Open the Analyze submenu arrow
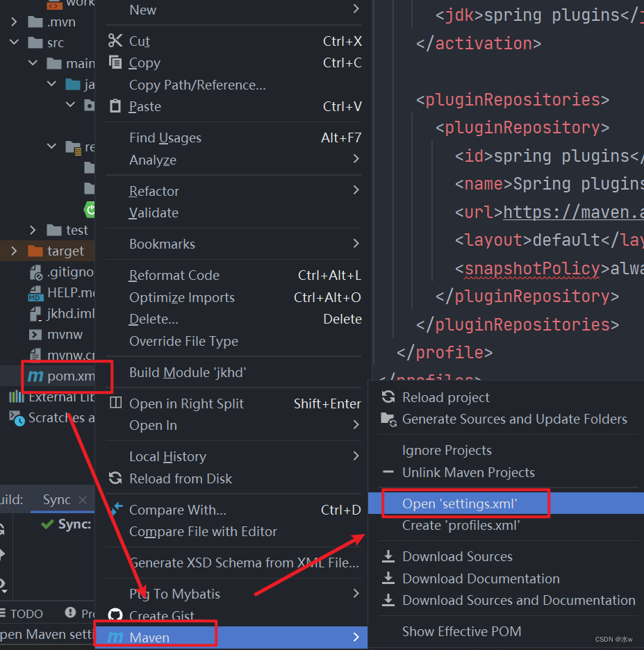This screenshot has width=644, height=650. point(356,159)
